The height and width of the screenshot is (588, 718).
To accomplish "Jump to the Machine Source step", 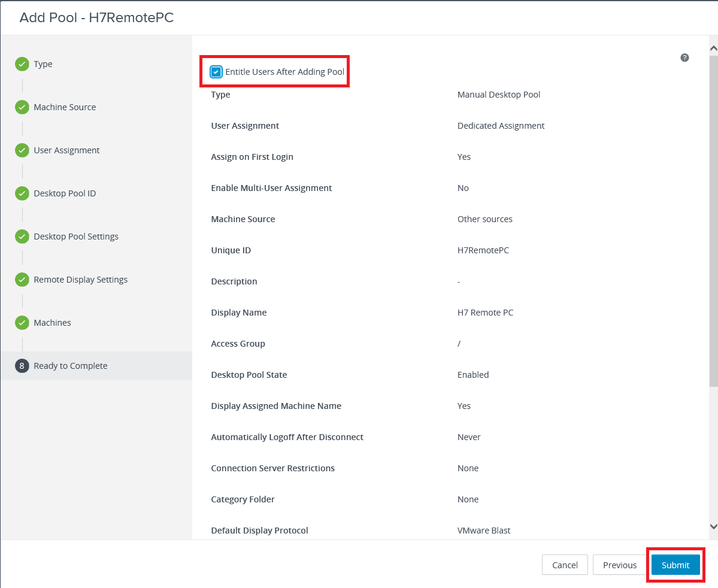I will 65,107.
